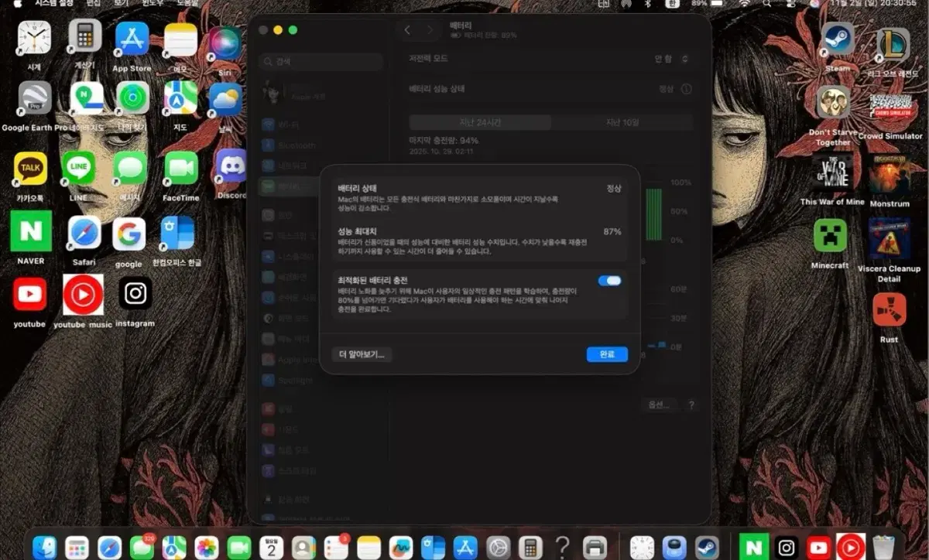Open the Minecraft desktop icon
This screenshot has height=560, width=929.
[x=830, y=235]
